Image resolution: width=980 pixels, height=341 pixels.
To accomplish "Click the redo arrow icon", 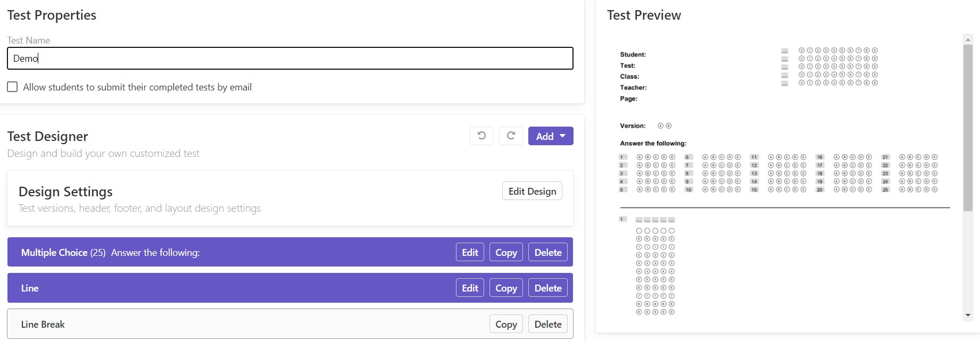I will tap(511, 136).
